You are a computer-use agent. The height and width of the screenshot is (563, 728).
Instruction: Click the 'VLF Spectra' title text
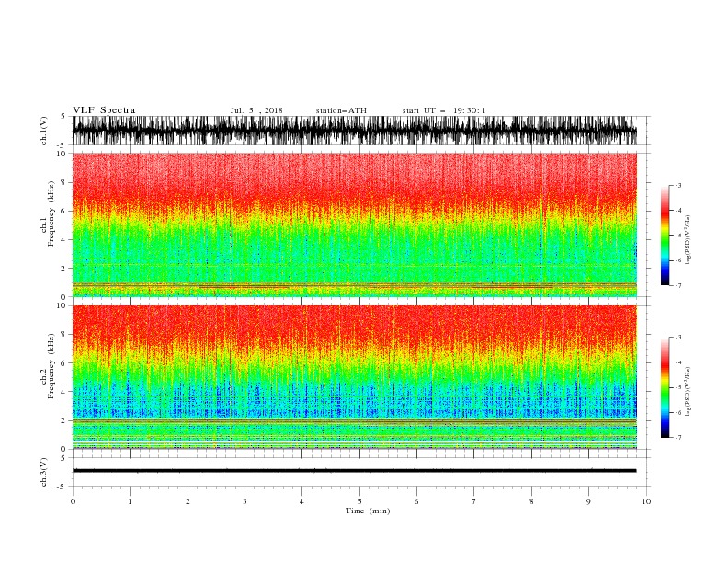(x=104, y=110)
